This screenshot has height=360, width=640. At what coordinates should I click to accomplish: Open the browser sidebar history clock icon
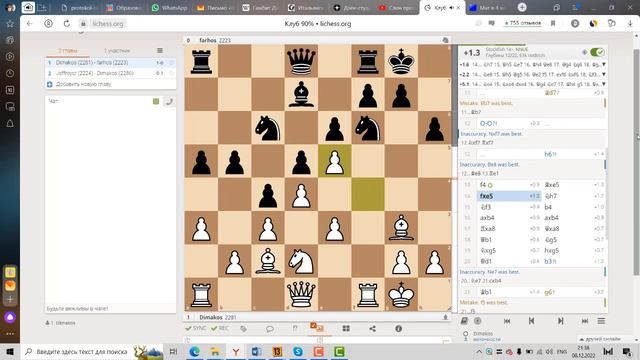pyautogui.click(x=10, y=73)
